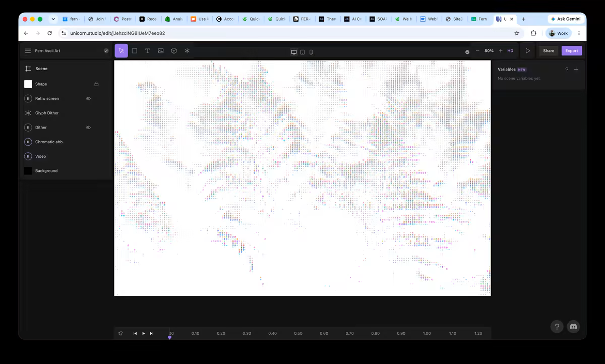Image resolution: width=605 pixels, height=364 pixels.
Task: Open Variables help question mark
Action: click(x=567, y=70)
